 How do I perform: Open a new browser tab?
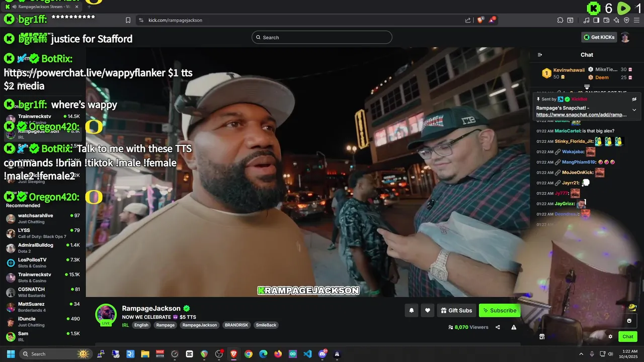click(89, 7)
